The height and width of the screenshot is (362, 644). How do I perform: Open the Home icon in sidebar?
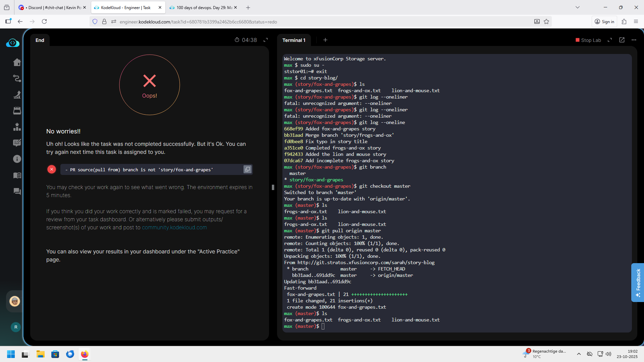(x=17, y=62)
